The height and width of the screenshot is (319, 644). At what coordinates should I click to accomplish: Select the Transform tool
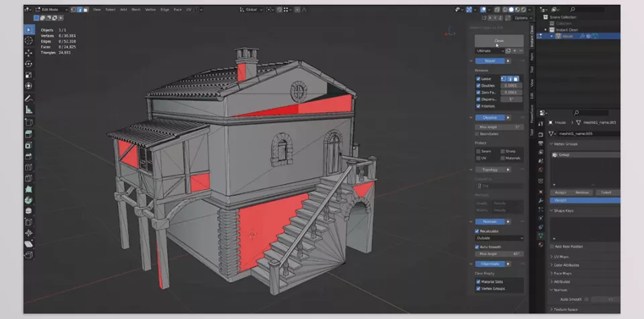[29, 85]
